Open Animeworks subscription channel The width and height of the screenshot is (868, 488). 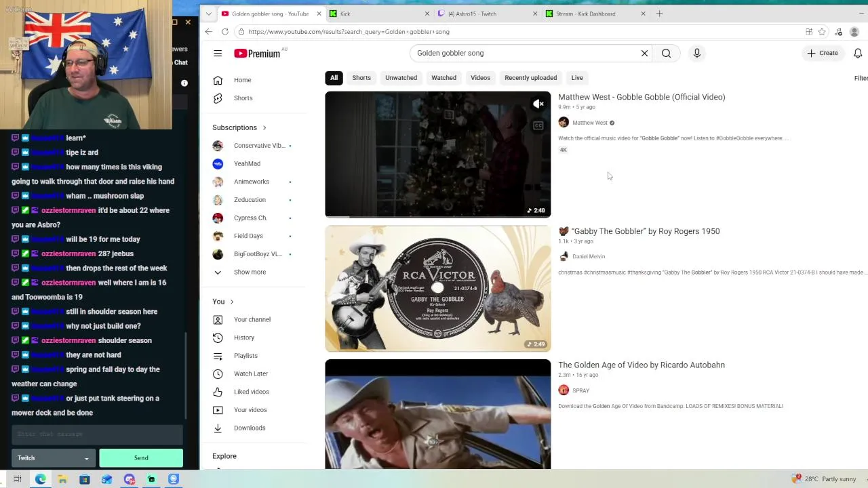coord(252,182)
